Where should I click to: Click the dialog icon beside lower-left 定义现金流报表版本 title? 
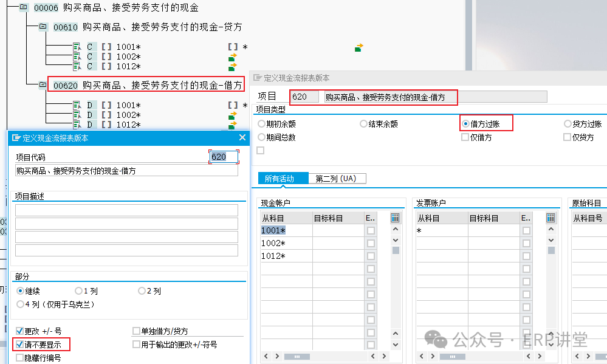click(16, 138)
